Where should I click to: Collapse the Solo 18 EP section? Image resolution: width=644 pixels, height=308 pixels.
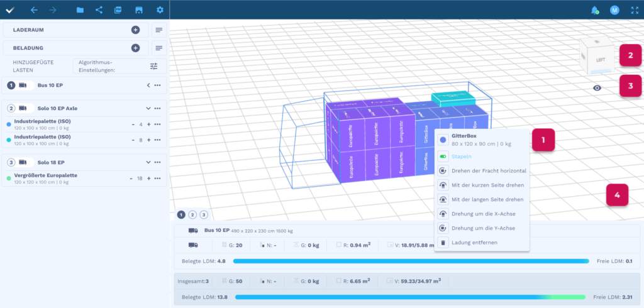[x=148, y=162]
